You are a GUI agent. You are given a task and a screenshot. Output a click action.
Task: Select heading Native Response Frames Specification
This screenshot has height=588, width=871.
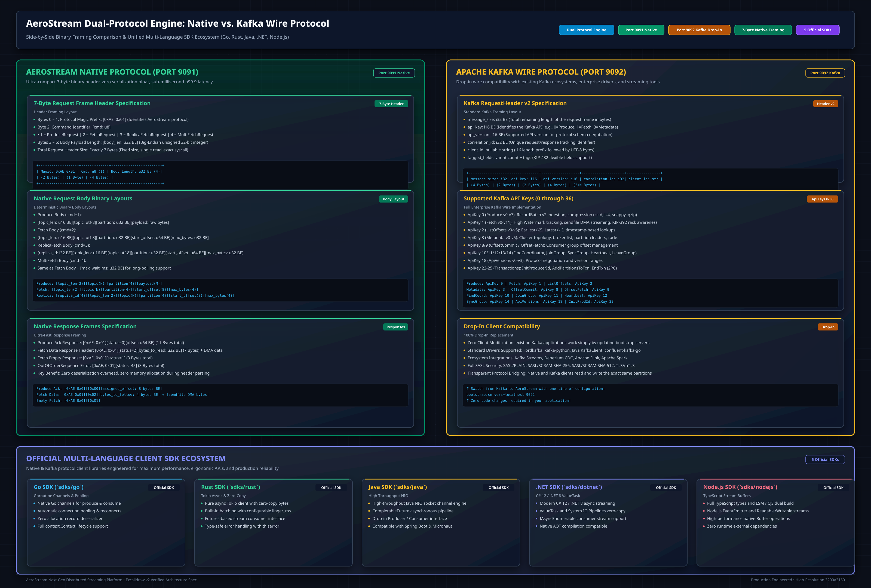(85, 326)
